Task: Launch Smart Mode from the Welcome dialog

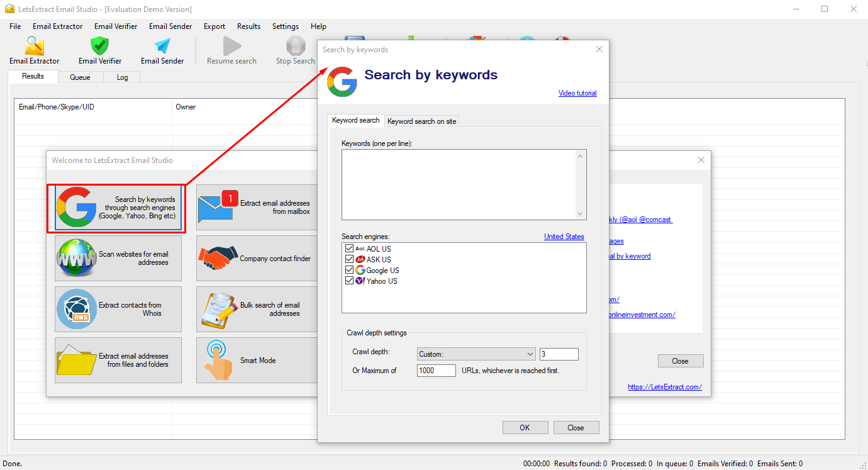Action: pyautogui.click(x=257, y=361)
